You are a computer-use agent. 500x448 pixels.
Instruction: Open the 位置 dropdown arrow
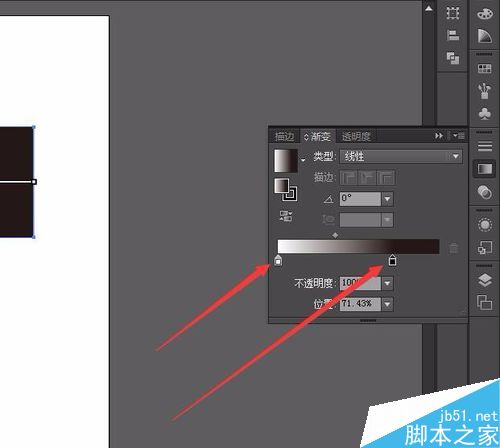tap(387, 304)
